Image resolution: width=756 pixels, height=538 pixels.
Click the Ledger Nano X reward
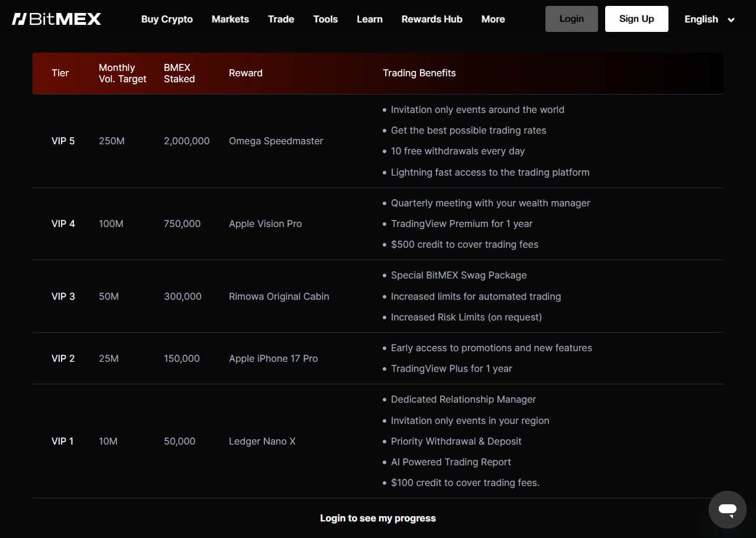tap(262, 441)
